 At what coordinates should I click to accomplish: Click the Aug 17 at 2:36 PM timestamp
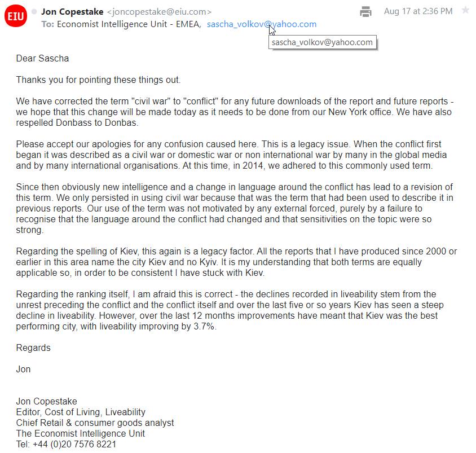click(418, 11)
